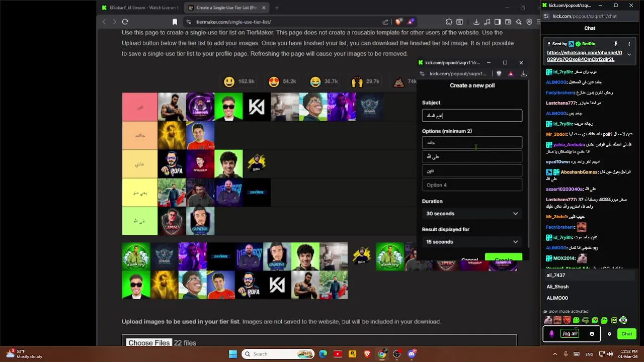
Task: Open chat settings gear icon
Action: point(609,334)
